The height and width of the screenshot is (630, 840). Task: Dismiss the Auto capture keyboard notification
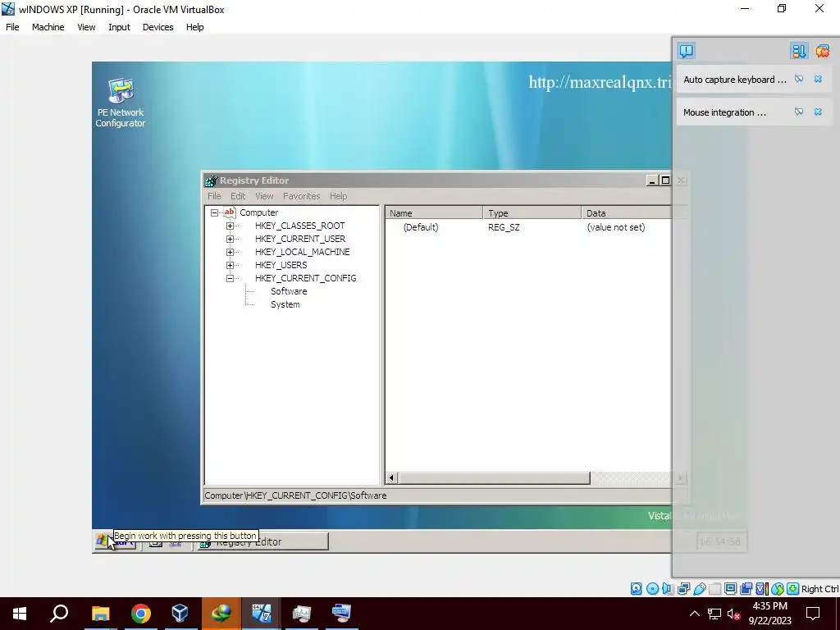[818, 80]
